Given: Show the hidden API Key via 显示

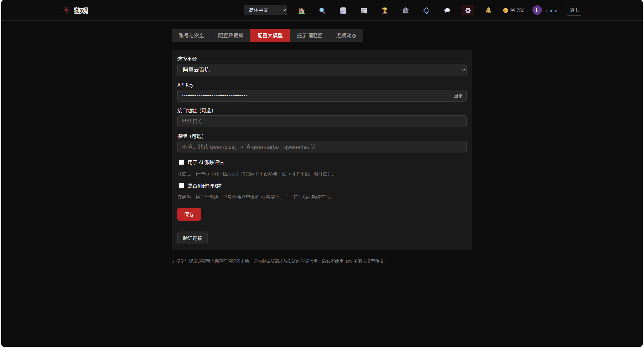Looking at the screenshot, I should (458, 96).
